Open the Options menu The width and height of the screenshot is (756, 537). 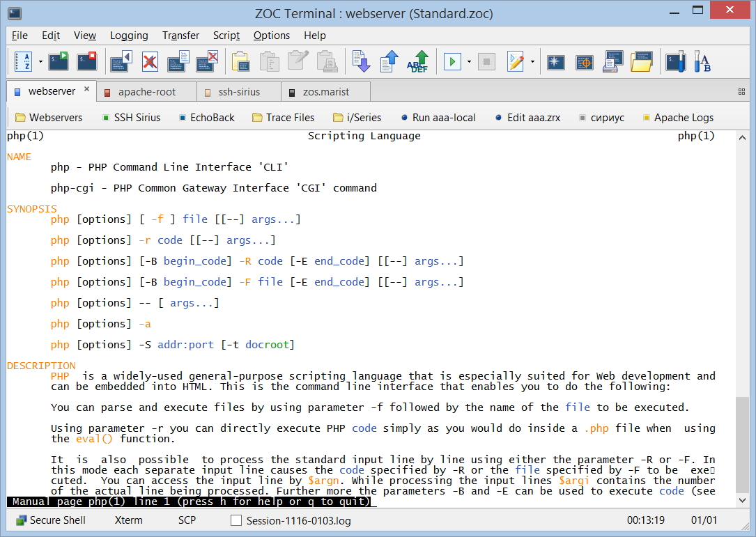[x=271, y=36]
